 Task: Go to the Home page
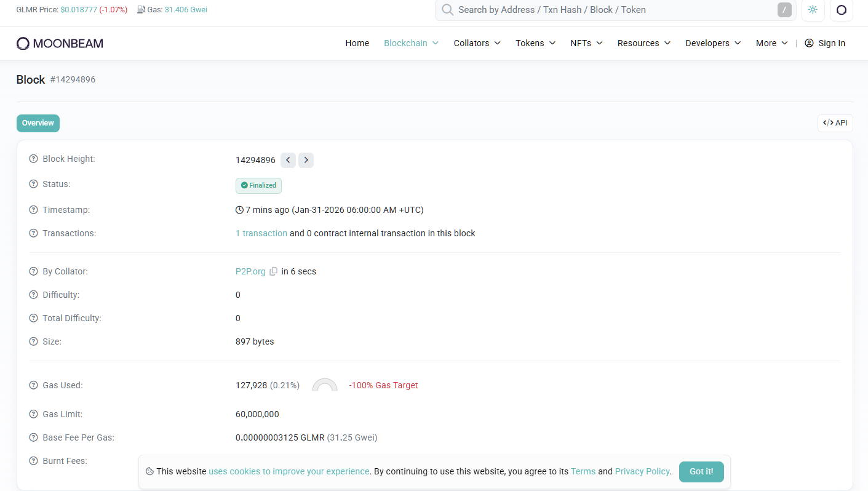point(357,43)
